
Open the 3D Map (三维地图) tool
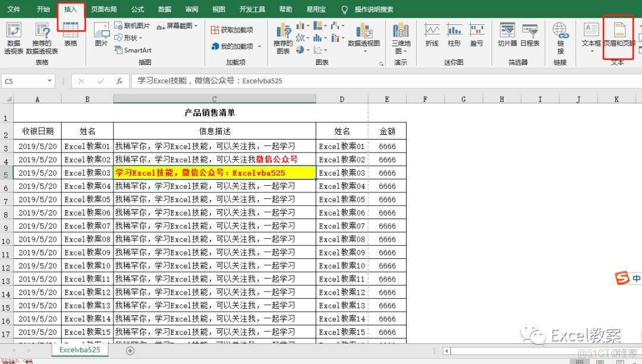tap(401, 39)
